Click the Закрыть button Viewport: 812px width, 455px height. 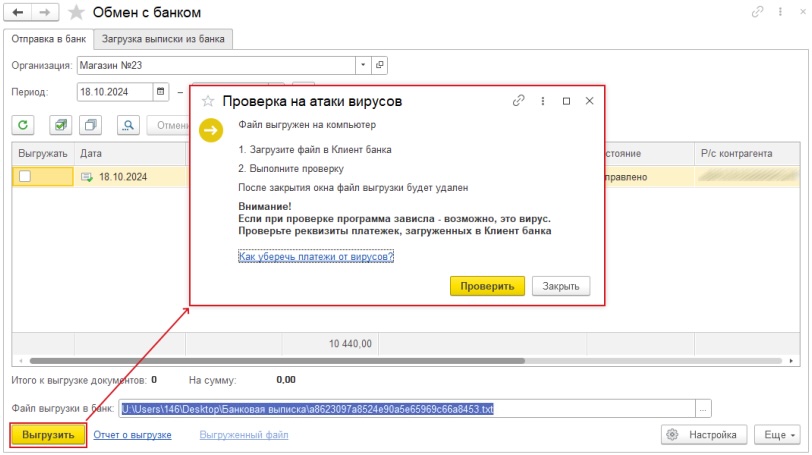click(x=561, y=286)
